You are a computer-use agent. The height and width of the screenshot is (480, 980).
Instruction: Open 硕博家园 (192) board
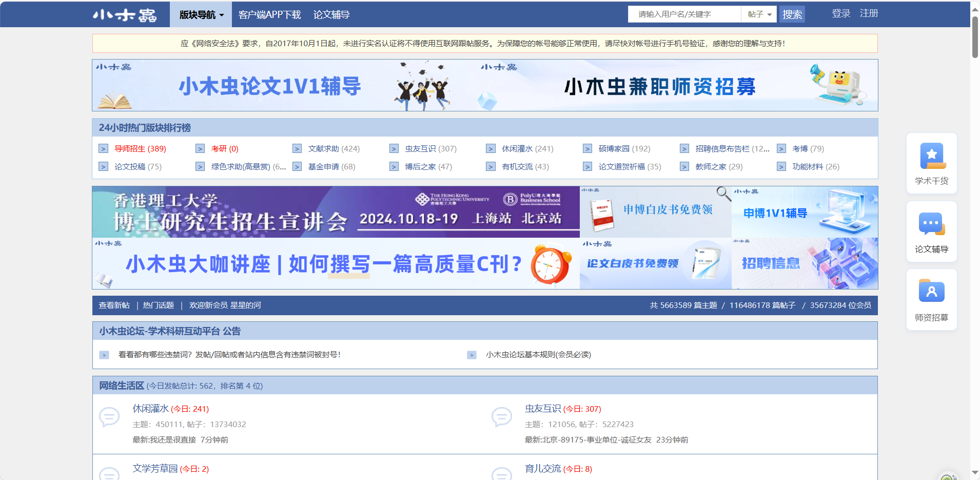pos(624,149)
